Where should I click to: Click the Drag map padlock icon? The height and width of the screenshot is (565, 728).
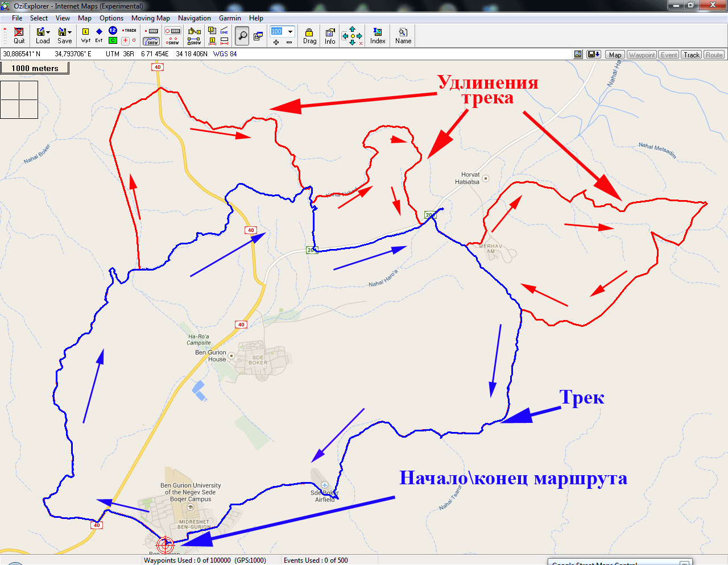[309, 35]
